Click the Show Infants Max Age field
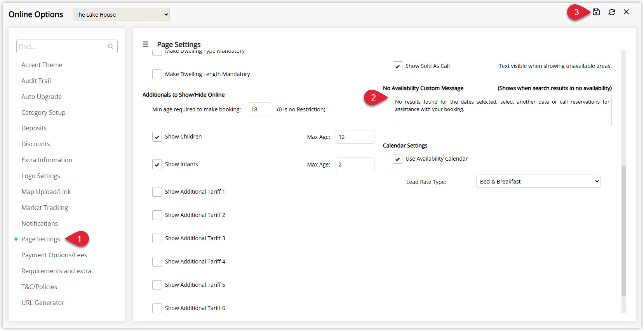 pos(355,165)
